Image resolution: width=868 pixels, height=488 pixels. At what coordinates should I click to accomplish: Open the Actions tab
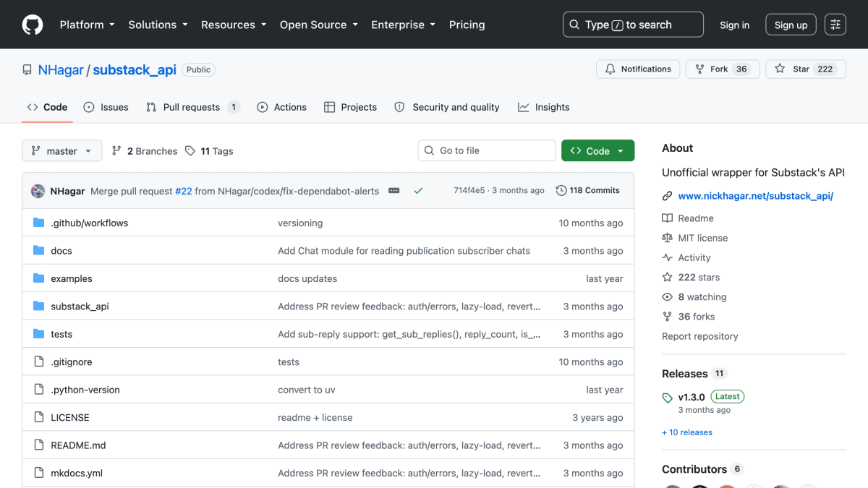(282, 107)
